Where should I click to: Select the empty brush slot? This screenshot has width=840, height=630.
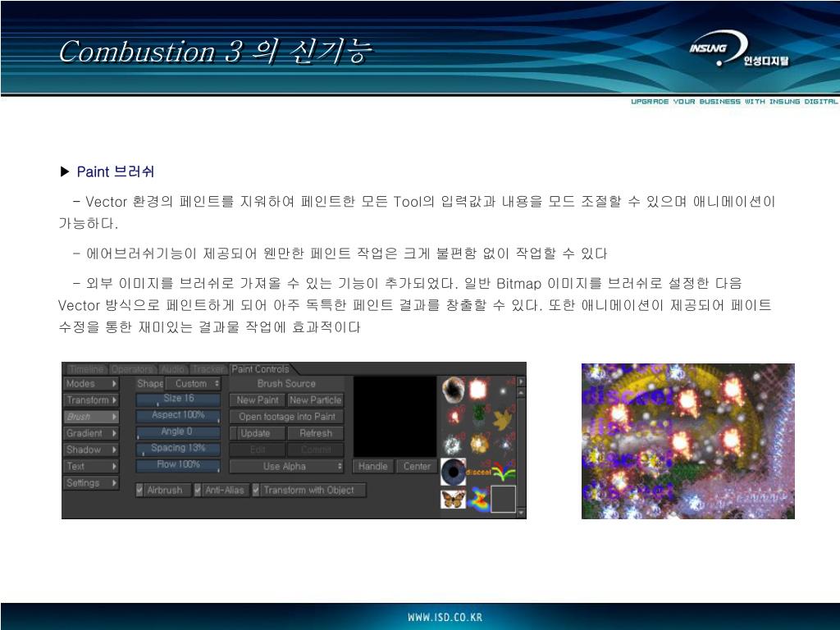point(504,500)
